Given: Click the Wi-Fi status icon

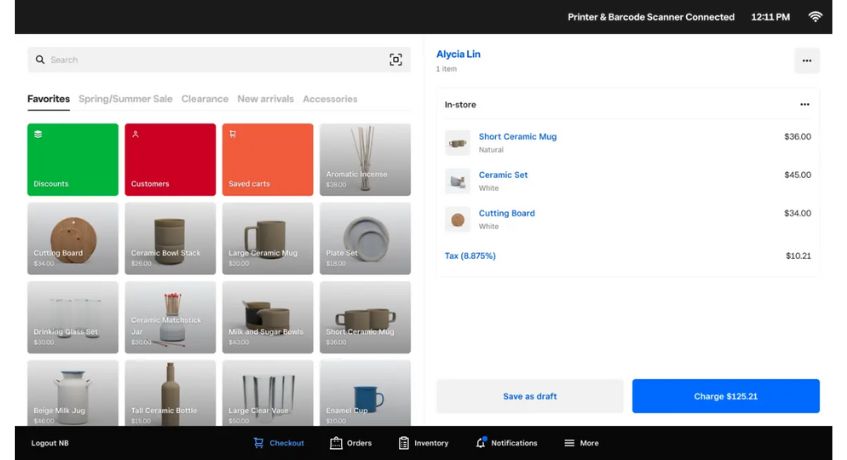Looking at the screenshot, I should 815,17.
